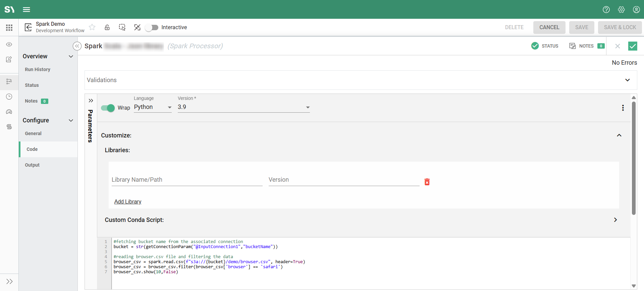Click the lock icon in toolbar
The height and width of the screenshot is (291, 644).
click(107, 27)
